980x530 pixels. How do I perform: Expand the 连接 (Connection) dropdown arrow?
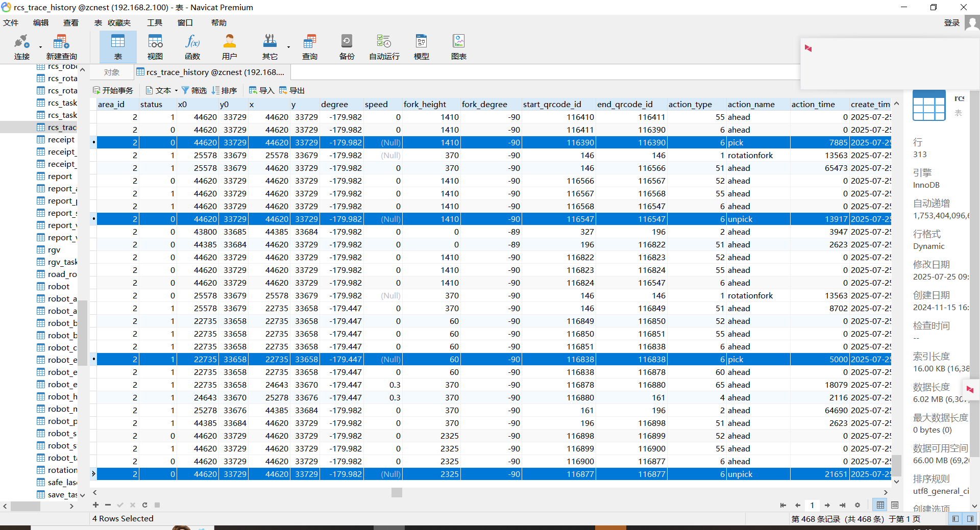pos(40,47)
